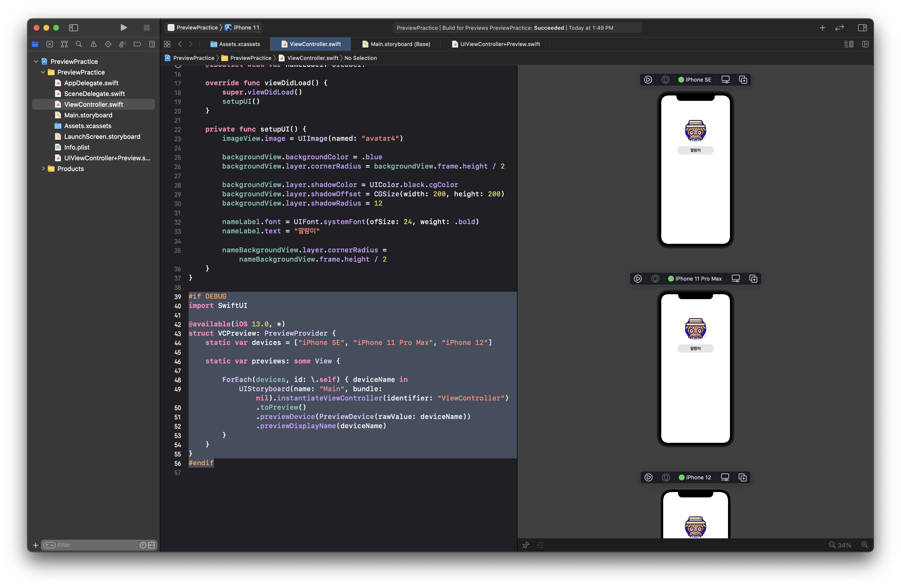Collapse the PreviewPractice yellow group folder
Image resolution: width=901 pixels, height=588 pixels.
click(43, 72)
